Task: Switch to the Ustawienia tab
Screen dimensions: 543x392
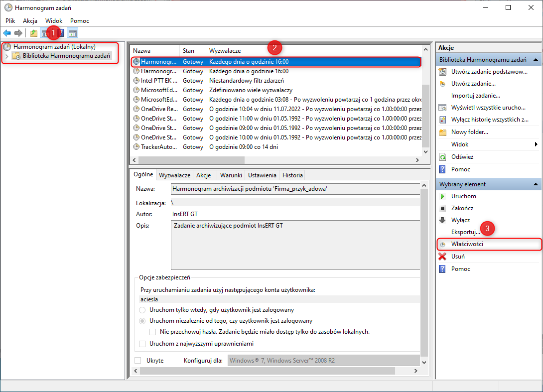Action: 262,175
